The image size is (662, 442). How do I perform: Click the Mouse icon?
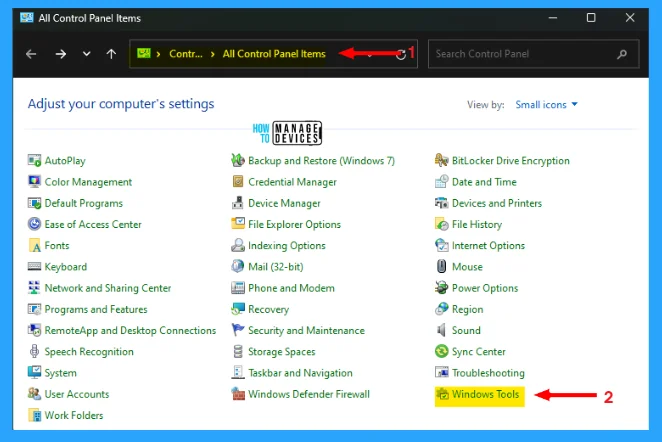click(441, 266)
